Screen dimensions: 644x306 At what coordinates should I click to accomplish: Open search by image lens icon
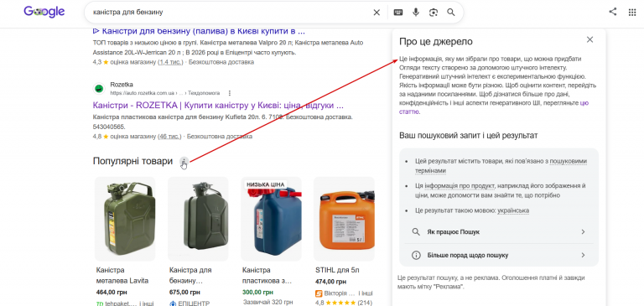point(434,13)
